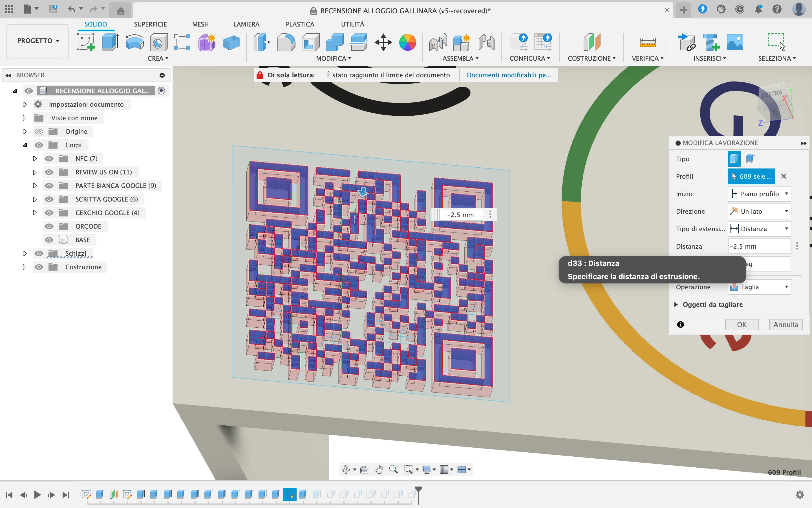
Task: Open the Direzione Un lato dropdown
Action: click(x=759, y=211)
